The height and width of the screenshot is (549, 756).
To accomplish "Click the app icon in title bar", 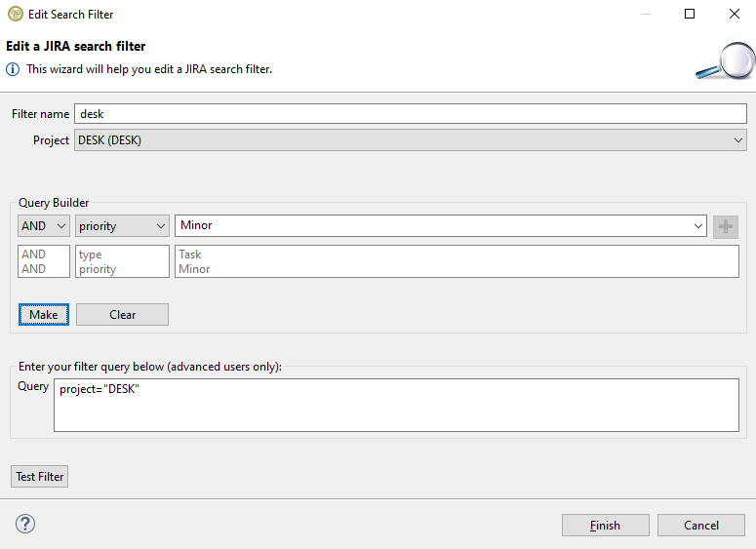I will tap(15, 15).
